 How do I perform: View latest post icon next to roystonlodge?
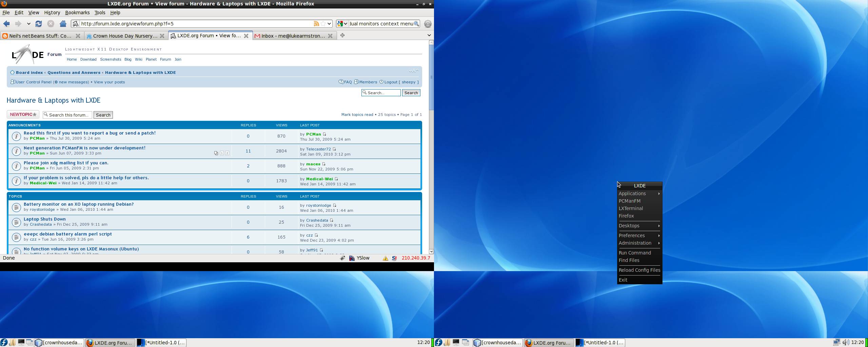(335, 205)
